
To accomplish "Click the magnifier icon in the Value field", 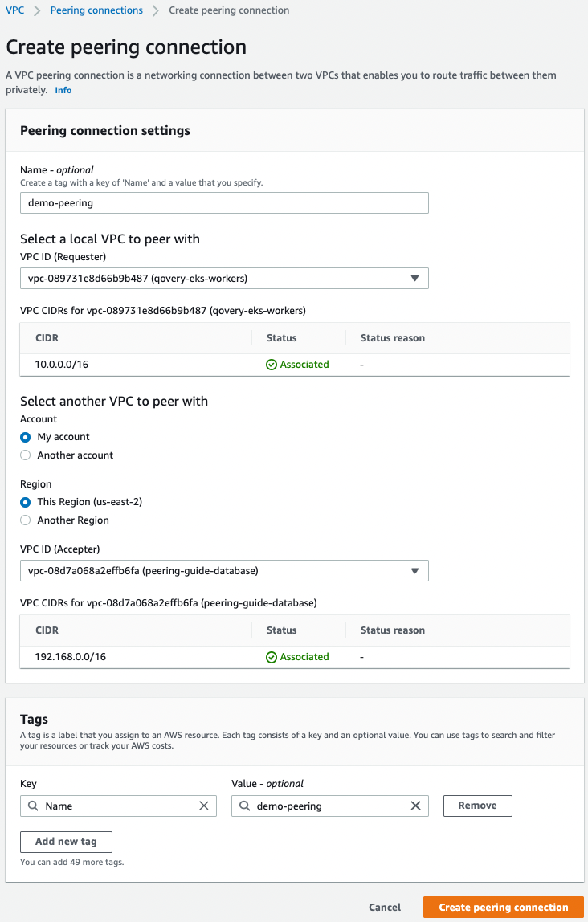I will tap(244, 806).
